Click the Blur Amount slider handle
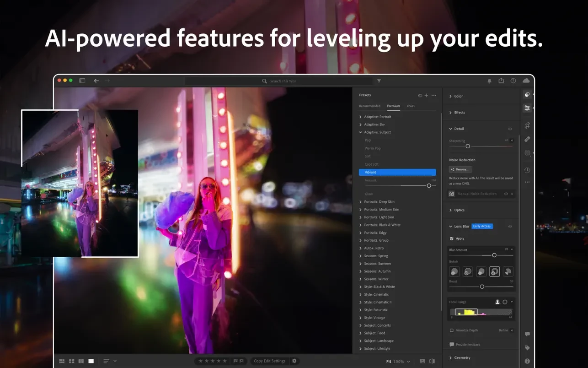This screenshot has width=588, height=368. click(494, 255)
